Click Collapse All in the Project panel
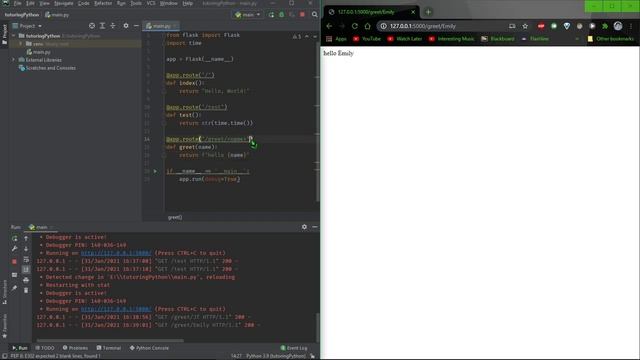The height and width of the screenshot is (360, 640). 113,26
